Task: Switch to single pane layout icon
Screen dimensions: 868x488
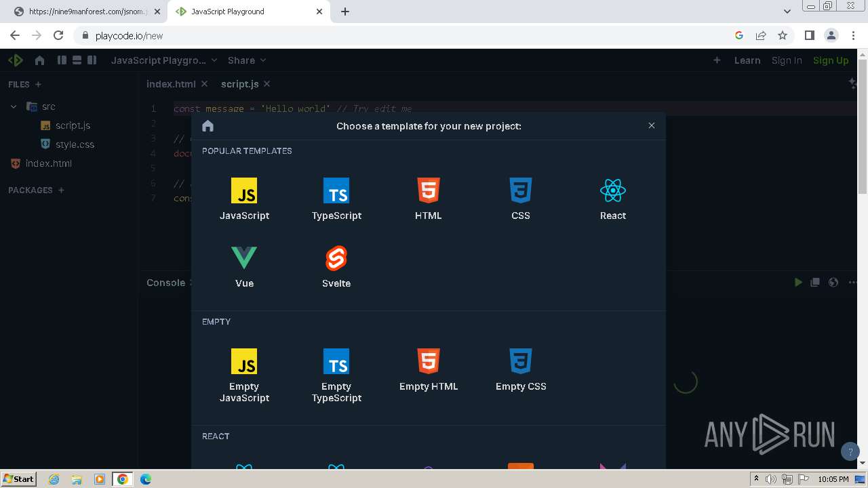Action: 92,60
